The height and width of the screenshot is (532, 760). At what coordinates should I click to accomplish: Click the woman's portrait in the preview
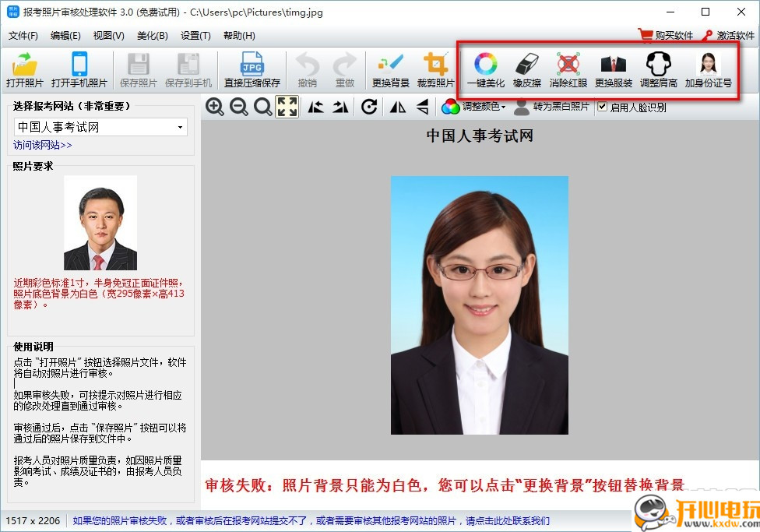coord(480,305)
